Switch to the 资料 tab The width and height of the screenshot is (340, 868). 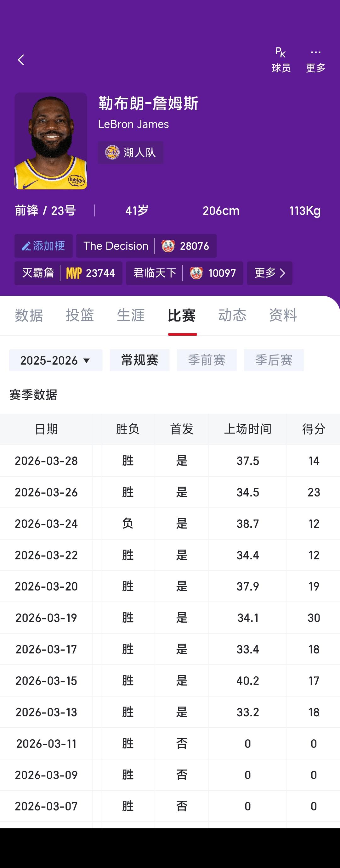tap(283, 315)
